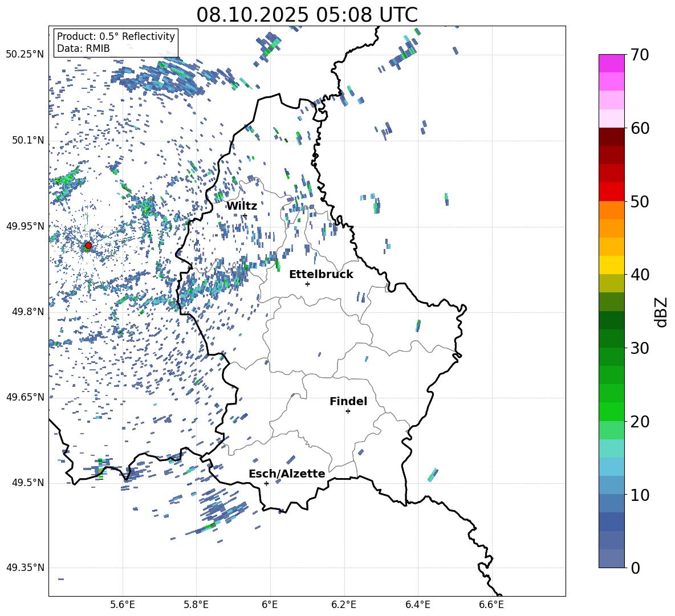Click the 20 value on the colorbar
The image size is (675, 616).
tap(640, 421)
